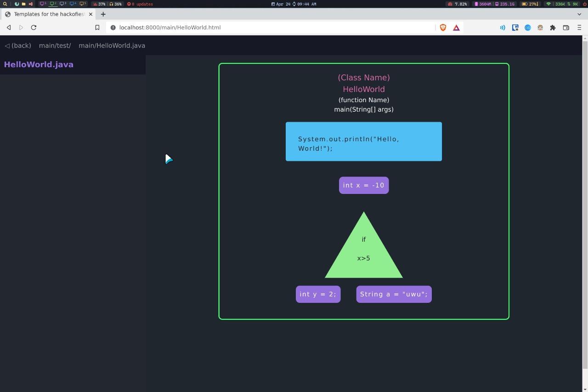Click the page vertical scrollbar
Image resolution: width=588 pixels, height=392 pixels.
point(585,205)
